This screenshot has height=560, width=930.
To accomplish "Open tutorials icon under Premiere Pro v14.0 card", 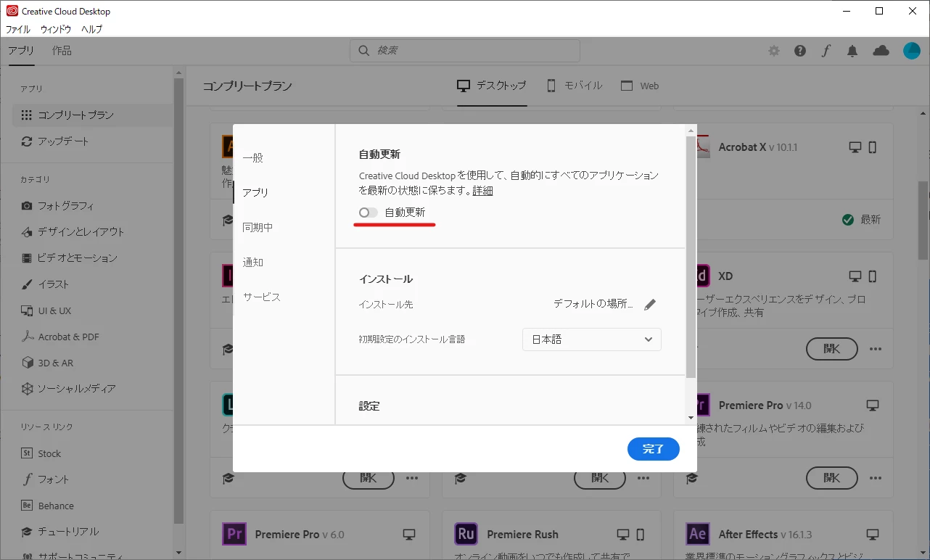I will (x=691, y=479).
